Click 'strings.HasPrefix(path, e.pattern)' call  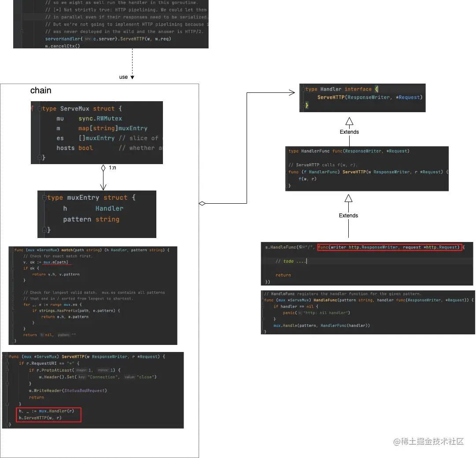[77, 311]
